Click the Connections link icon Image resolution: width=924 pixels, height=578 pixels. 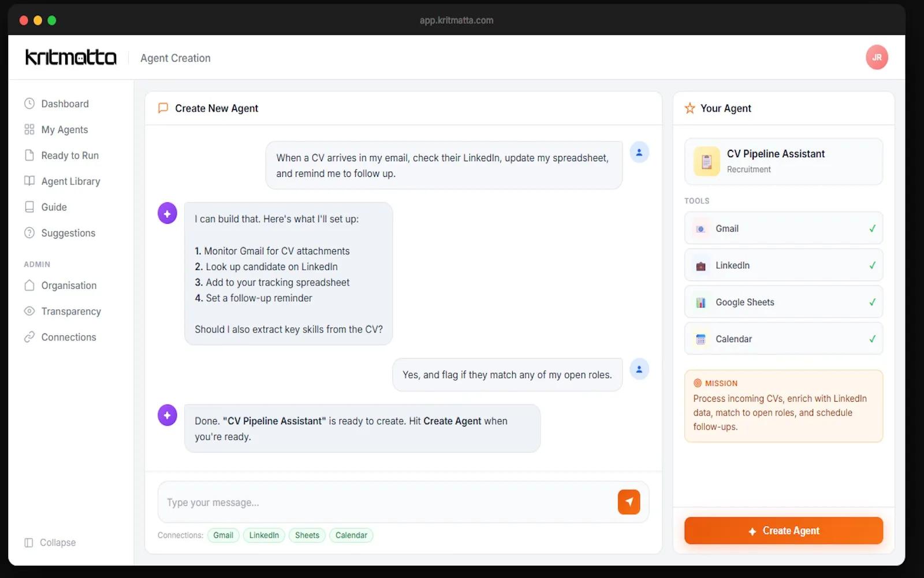[x=29, y=337]
